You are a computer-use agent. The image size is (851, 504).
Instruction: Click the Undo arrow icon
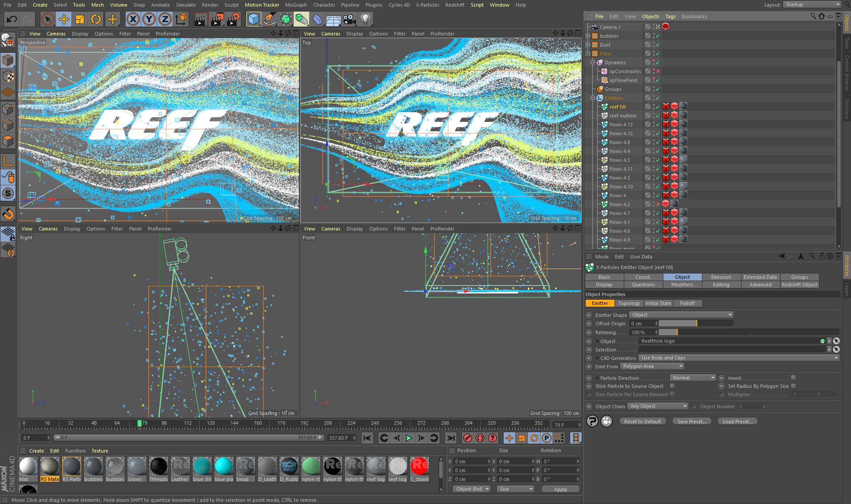tap(12, 19)
